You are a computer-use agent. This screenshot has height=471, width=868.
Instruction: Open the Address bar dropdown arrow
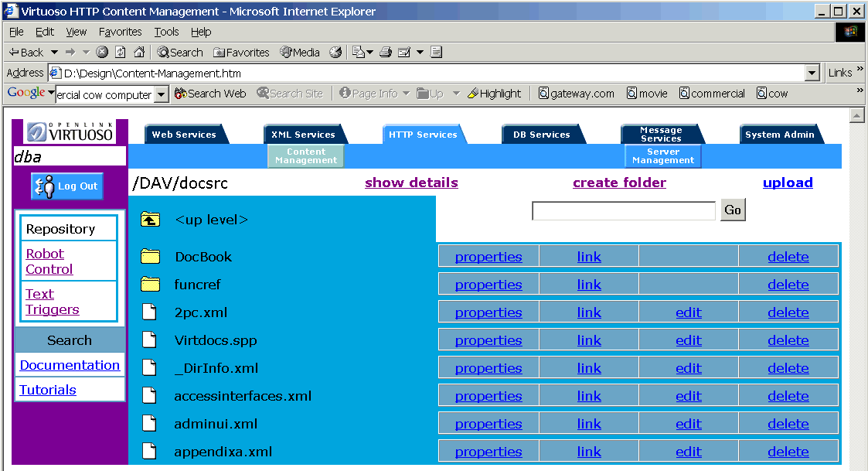(812, 73)
